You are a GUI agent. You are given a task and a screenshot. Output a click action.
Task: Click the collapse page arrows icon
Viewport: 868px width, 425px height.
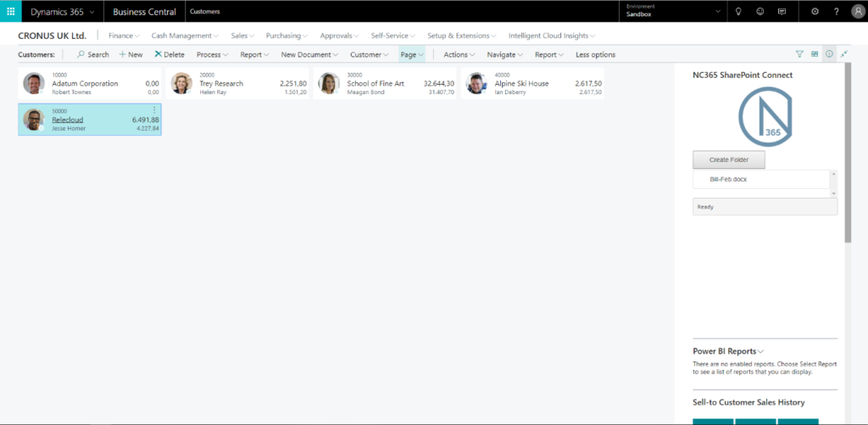point(843,54)
